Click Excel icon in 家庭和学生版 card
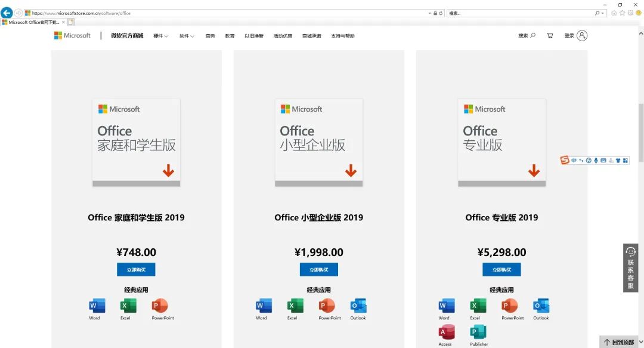Image resolution: width=644 pixels, height=348 pixels. tap(128, 306)
